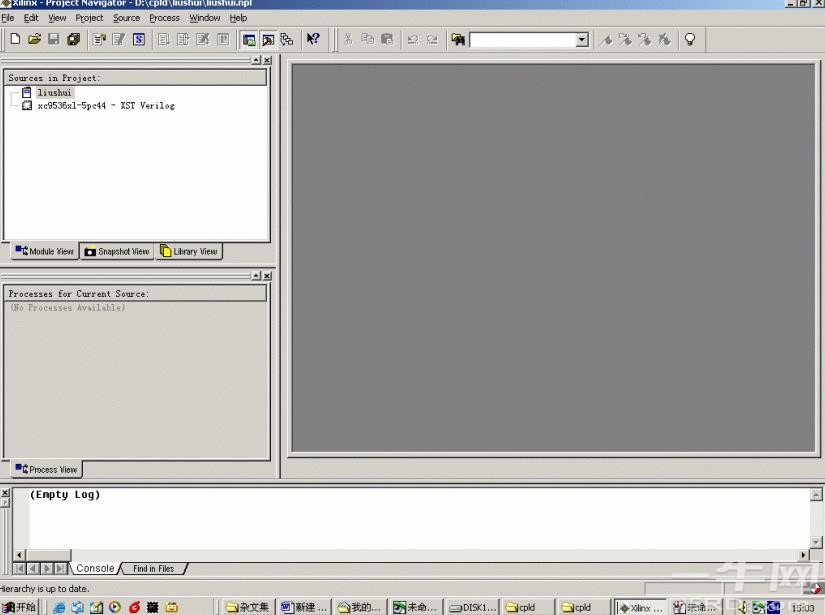Image resolution: width=825 pixels, height=615 pixels.
Task: Click the binoculars find icon
Action: coord(458,39)
